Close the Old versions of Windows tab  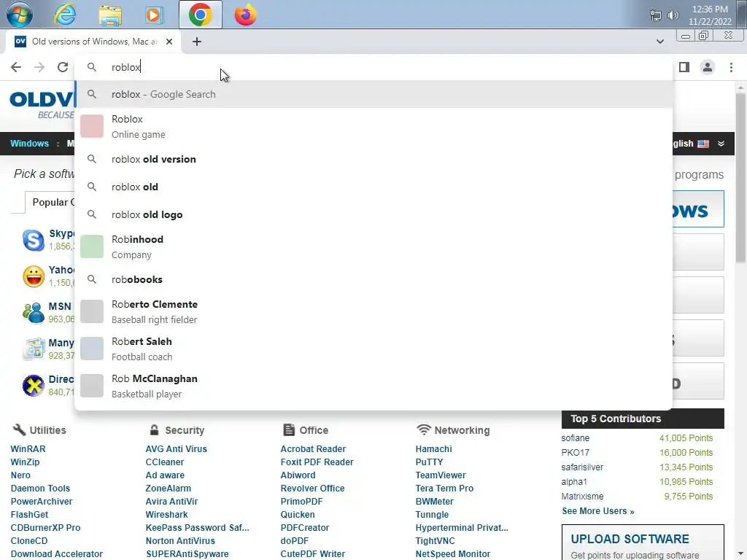169,42
